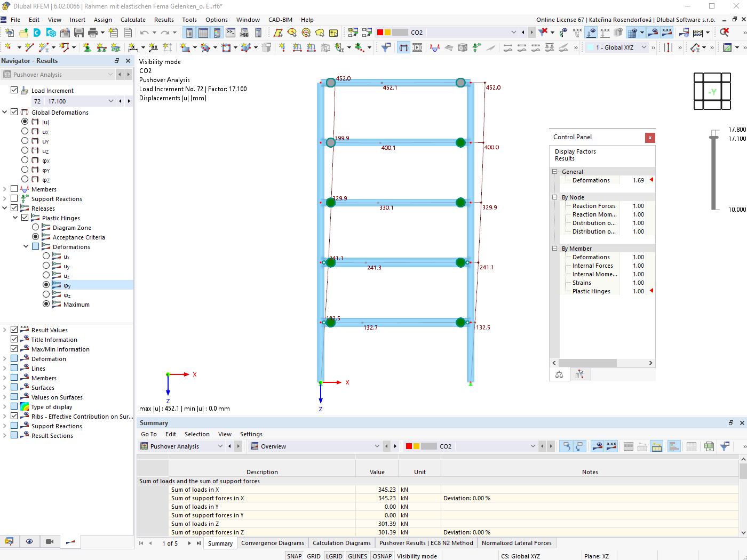
Task: Click the Undo arrow icon
Action: (x=144, y=33)
